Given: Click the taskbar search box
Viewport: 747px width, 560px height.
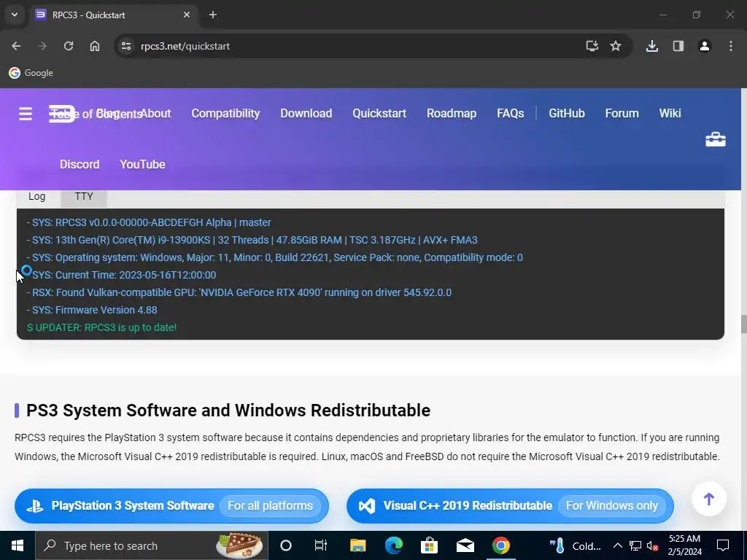Looking at the screenshot, I should 152,545.
